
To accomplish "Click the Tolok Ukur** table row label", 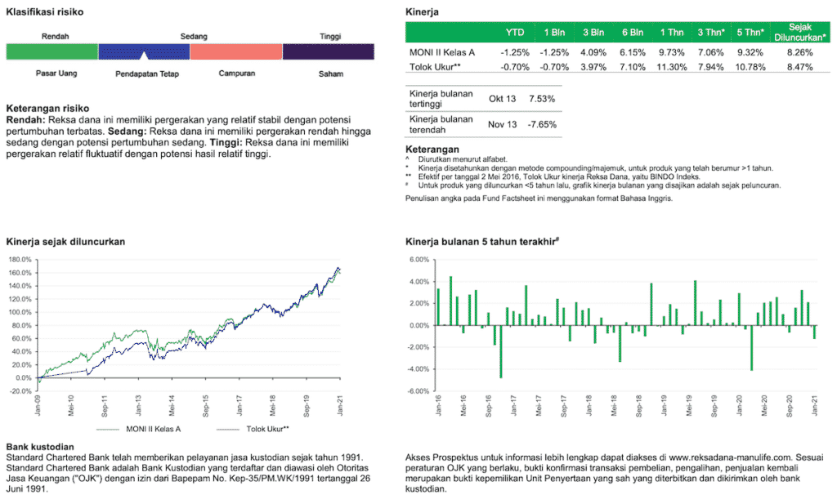I will (435, 67).
